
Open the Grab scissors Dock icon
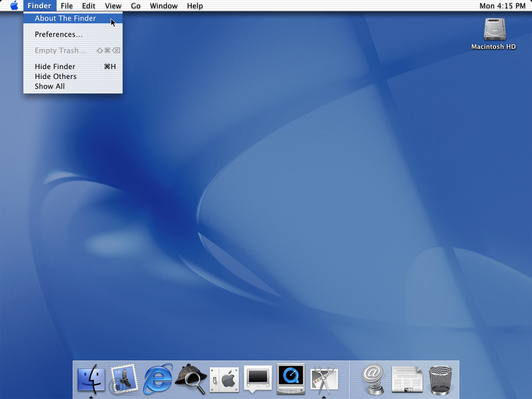pos(324,379)
